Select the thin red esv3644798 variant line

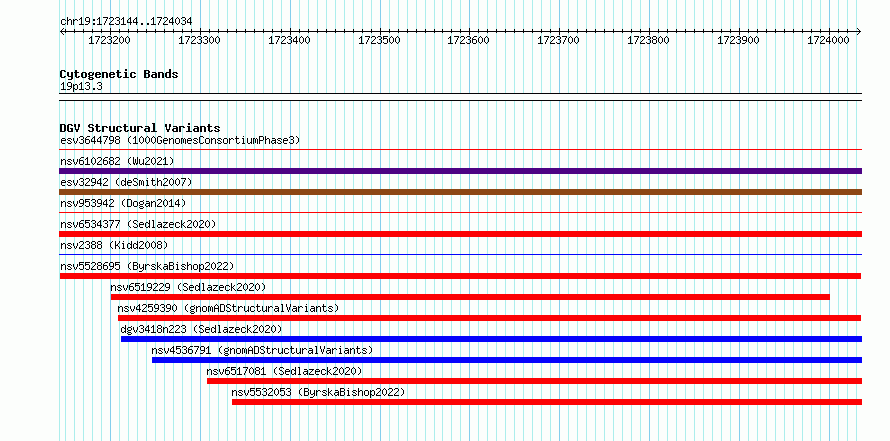point(460,150)
